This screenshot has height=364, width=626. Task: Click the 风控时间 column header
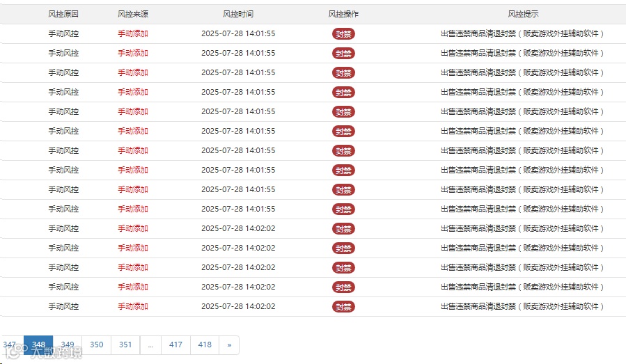(238, 14)
